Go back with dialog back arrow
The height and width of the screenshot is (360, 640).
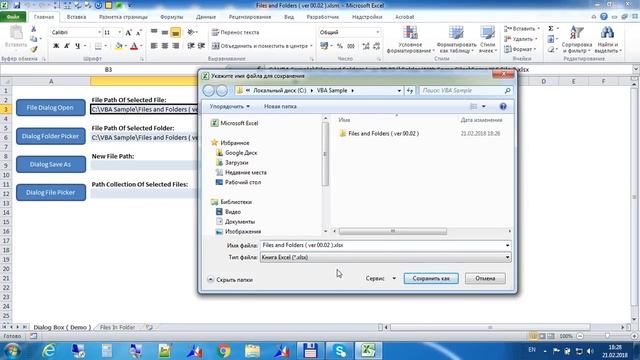[209, 91]
